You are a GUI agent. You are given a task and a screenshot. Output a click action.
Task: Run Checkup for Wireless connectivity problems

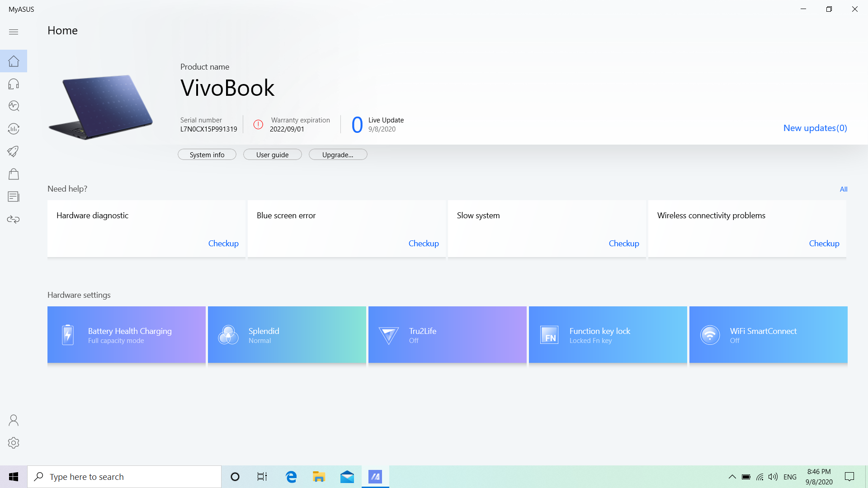point(824,243)
